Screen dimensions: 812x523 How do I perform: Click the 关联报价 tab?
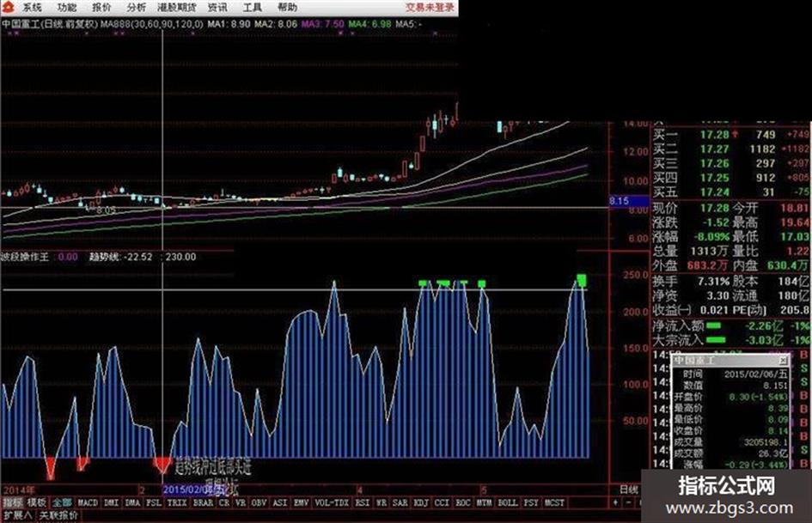point(59,516)
